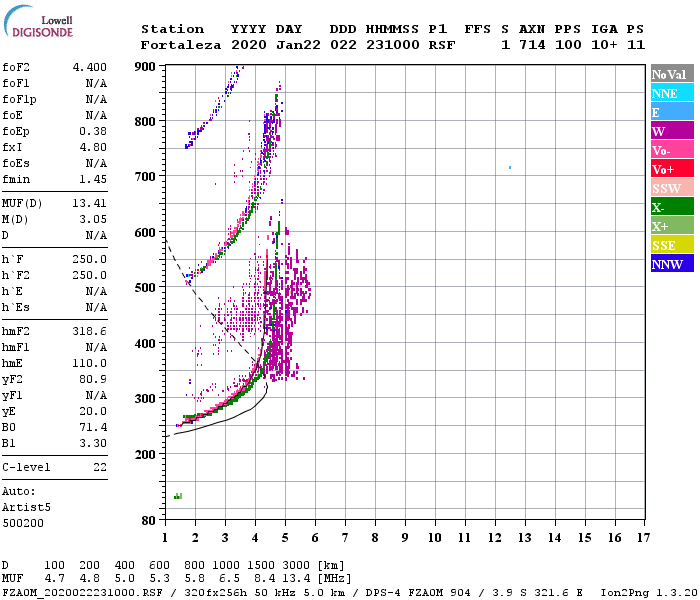700x600 pixels.
Task: Click the 10 MHz frequency axis label
Action: 435,538
